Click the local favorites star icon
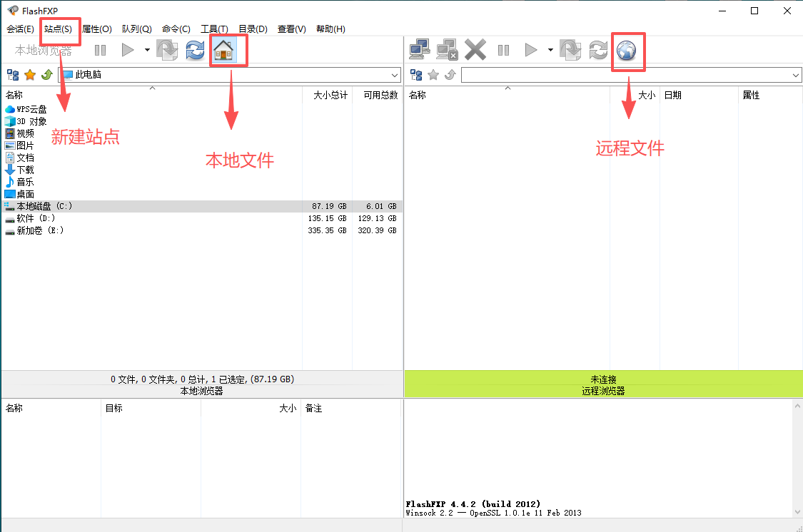803x532 pixels. 30,75
